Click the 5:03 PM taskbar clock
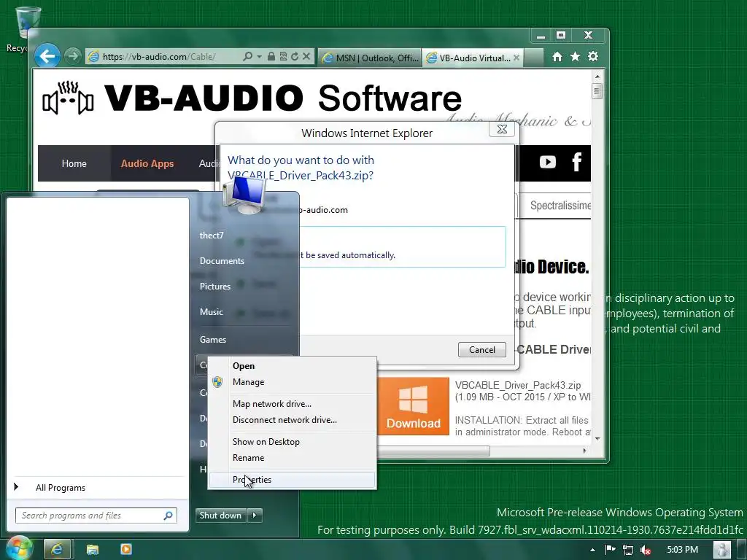This screenshot has height=560, width=747. click(682, 550)
